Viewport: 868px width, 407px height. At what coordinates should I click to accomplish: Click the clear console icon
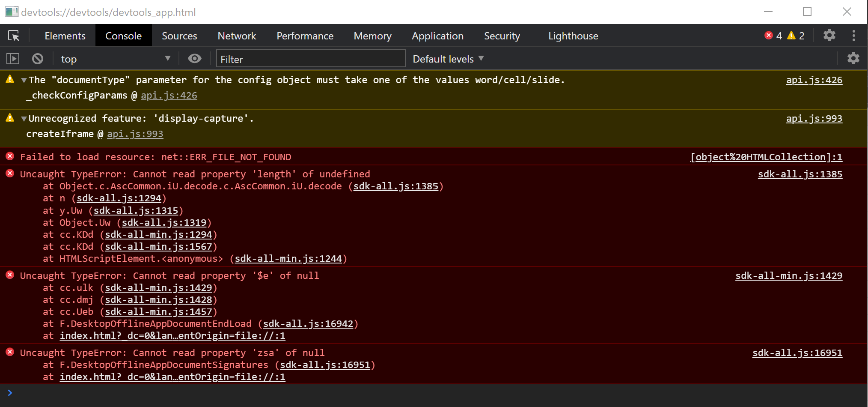click(38, 59)
